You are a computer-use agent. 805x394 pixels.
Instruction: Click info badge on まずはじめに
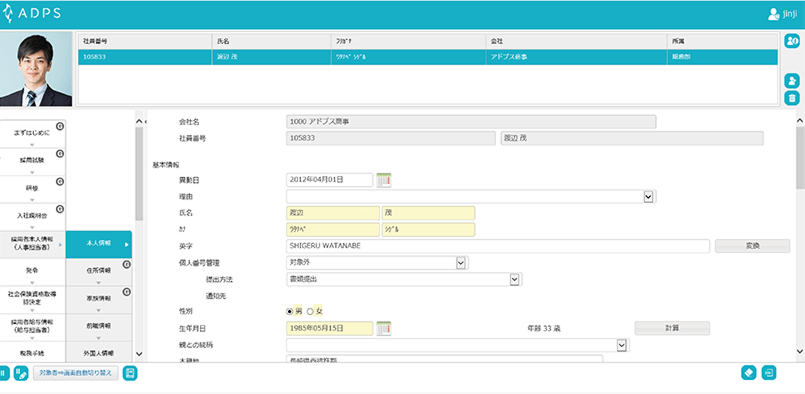point(60,125)
